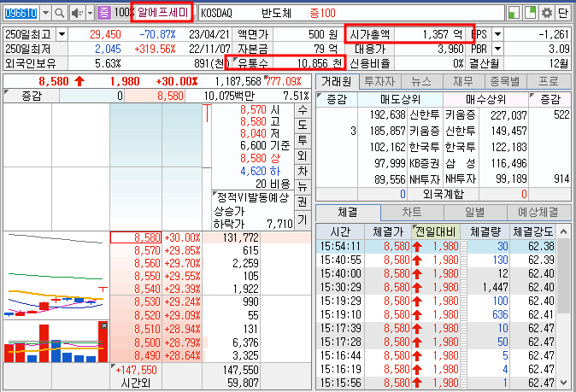Click stock name 알에프세미
Viewport: 576px width, 392px height.
[162, 13]
